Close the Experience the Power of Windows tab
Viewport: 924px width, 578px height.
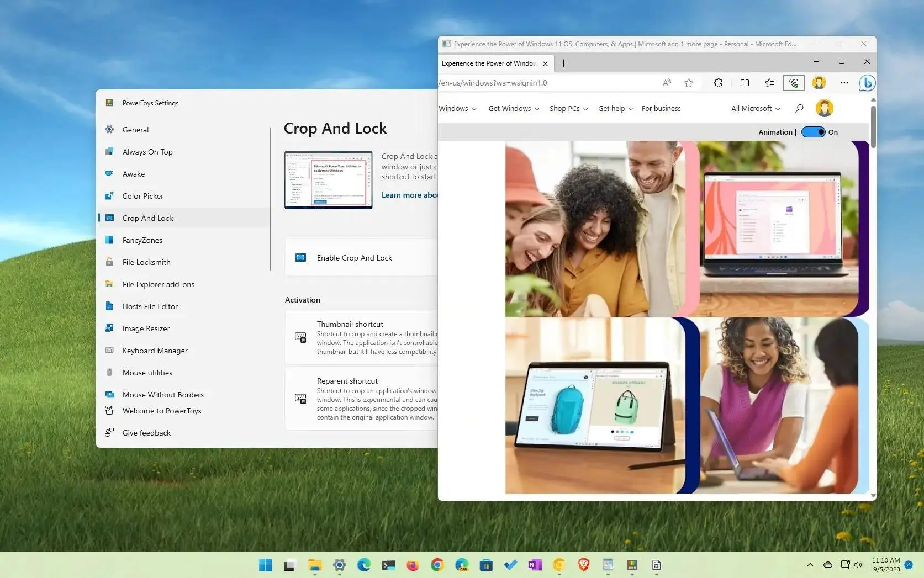(545, 63)
